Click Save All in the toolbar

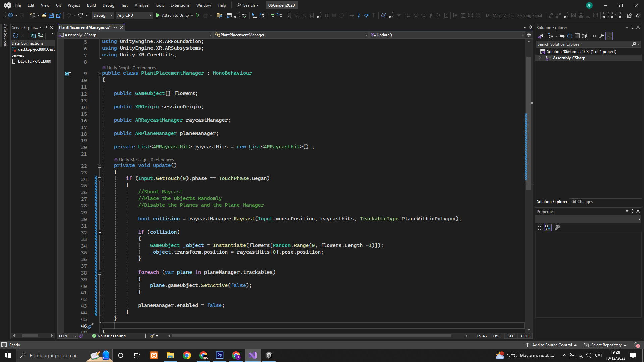[x=59, y=15]
